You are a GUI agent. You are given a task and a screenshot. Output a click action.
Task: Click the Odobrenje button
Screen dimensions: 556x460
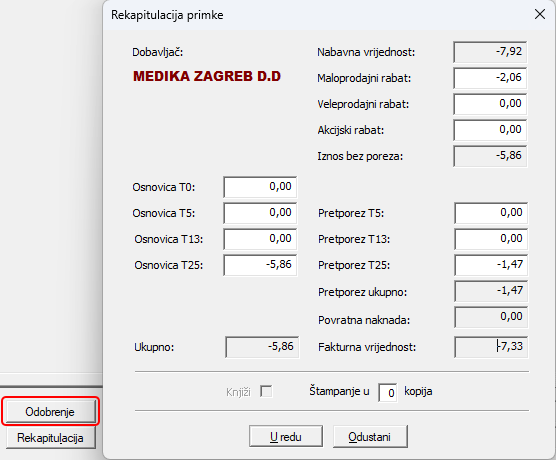pos(50,411)
